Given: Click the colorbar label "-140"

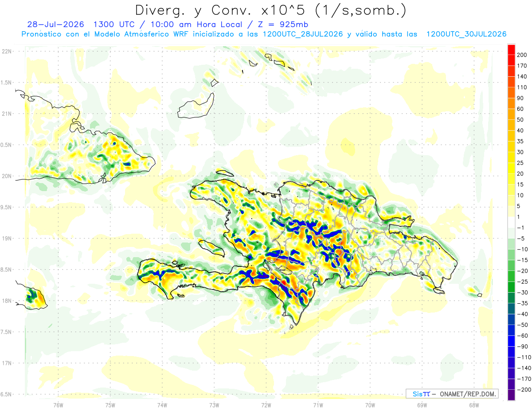Looking at the screenshot, I should (524, 368).
